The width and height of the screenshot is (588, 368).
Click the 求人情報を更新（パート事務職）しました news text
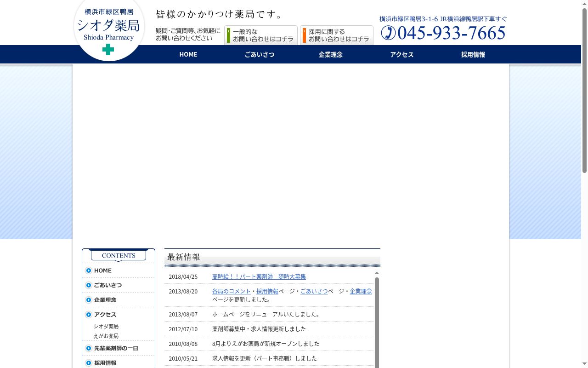click(x=265, y=358)
